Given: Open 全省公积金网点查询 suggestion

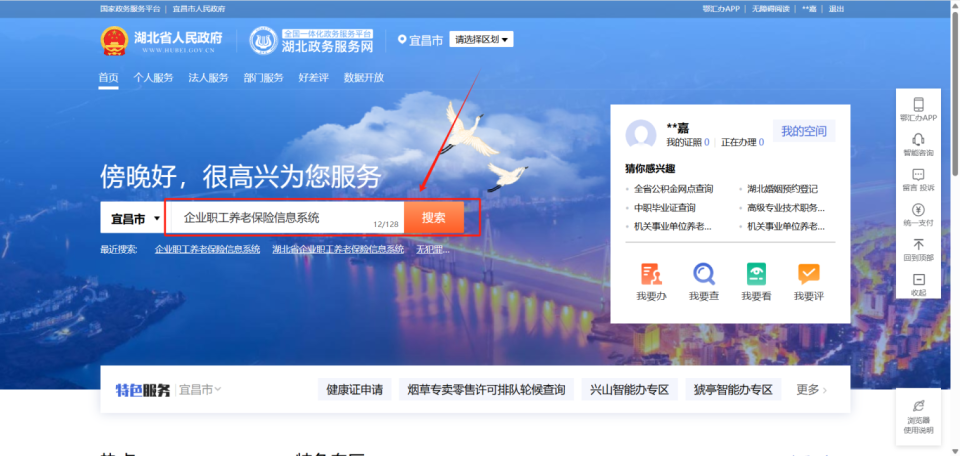Looking at the screenshot, I should [x=673, y=189].
